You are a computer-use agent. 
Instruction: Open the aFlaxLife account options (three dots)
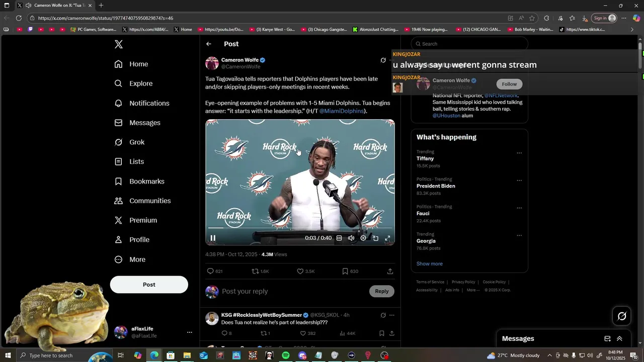(x=190, y=332)
